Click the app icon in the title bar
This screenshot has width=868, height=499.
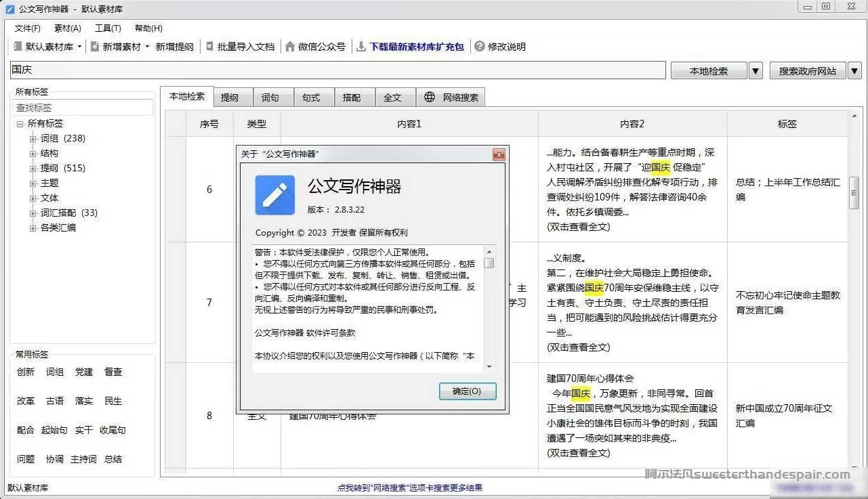tap(10, 9)
